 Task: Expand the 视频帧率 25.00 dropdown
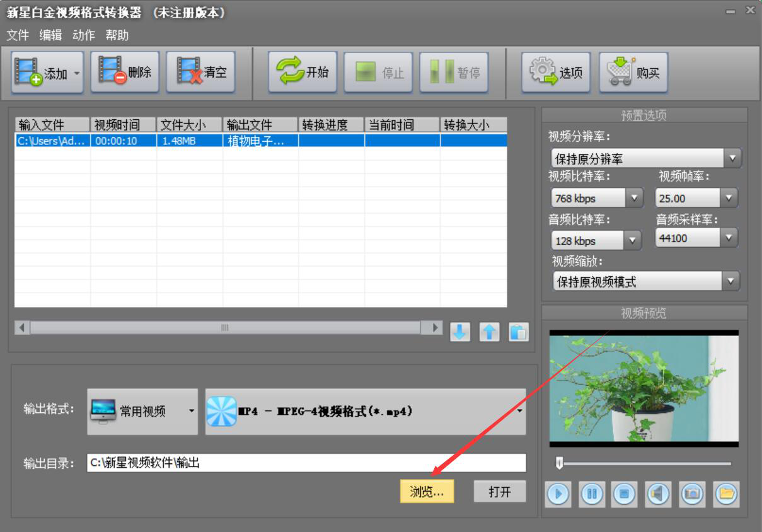[729, 198]
